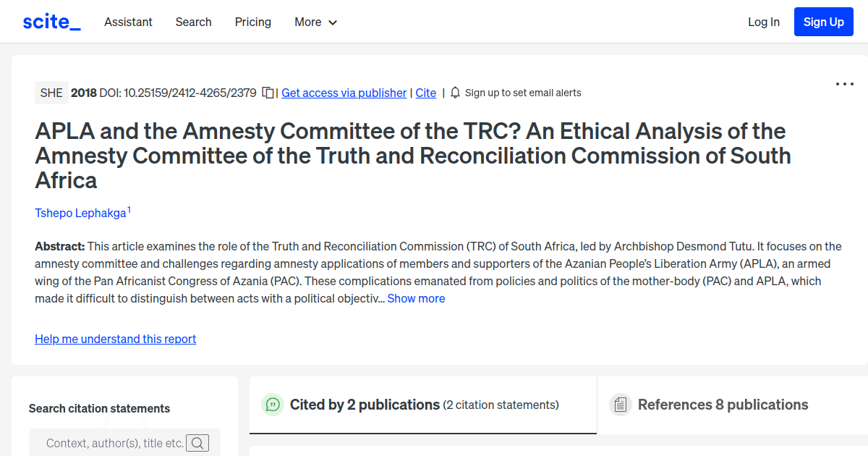Open Get access via publisher link
Image resolution: width=868 pixels, height=456 pixels.
pos(344,93)
